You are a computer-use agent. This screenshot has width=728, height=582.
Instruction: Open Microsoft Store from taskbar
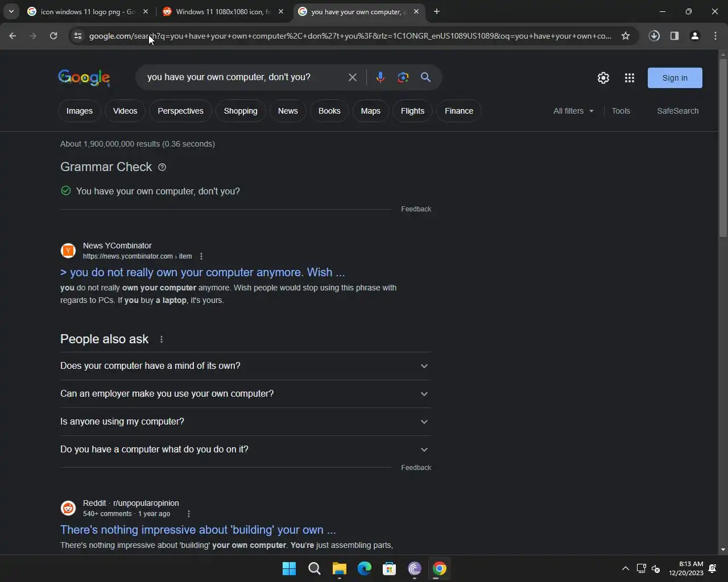click(390, 568)
